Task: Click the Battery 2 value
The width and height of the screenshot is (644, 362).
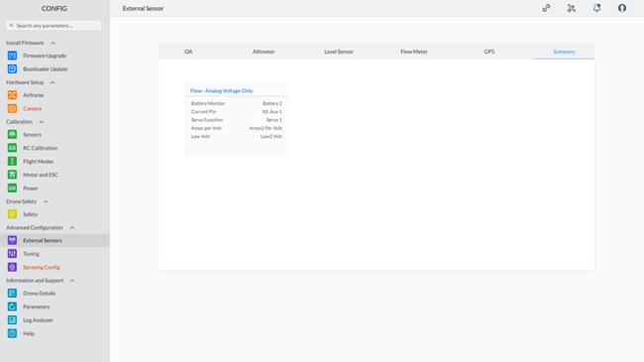Action: click(x=272, y=103)
